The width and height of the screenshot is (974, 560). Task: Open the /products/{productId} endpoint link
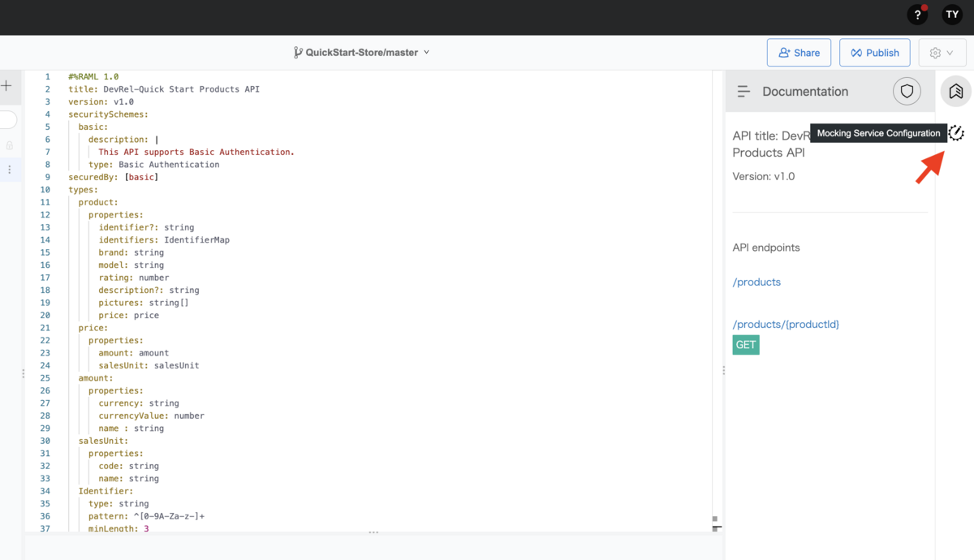coord(787,324)
